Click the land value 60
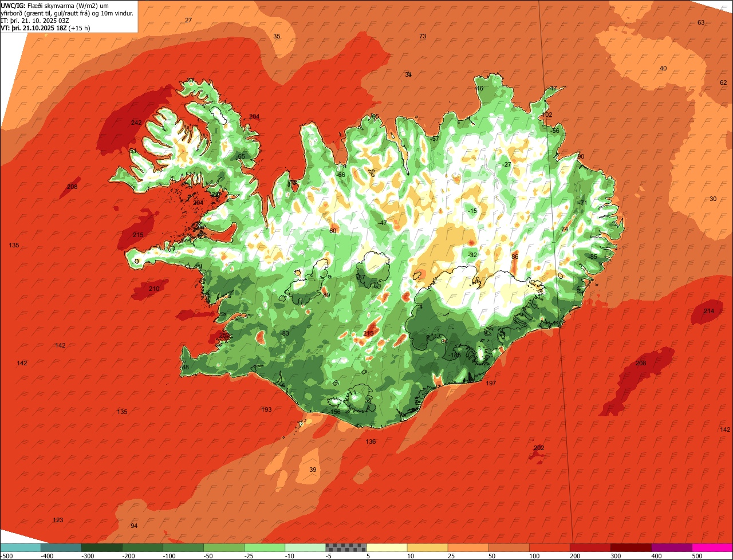733x560 pixels. point(333,231)
